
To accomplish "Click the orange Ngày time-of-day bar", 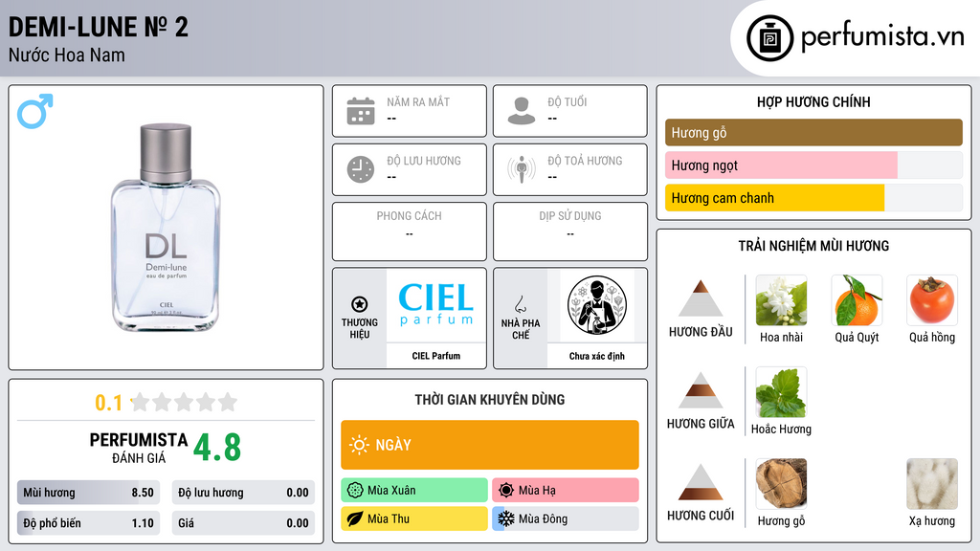I will coord(490,445).
